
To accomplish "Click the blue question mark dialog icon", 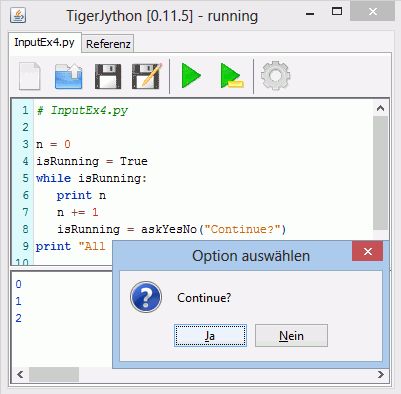I will (146, 297).
